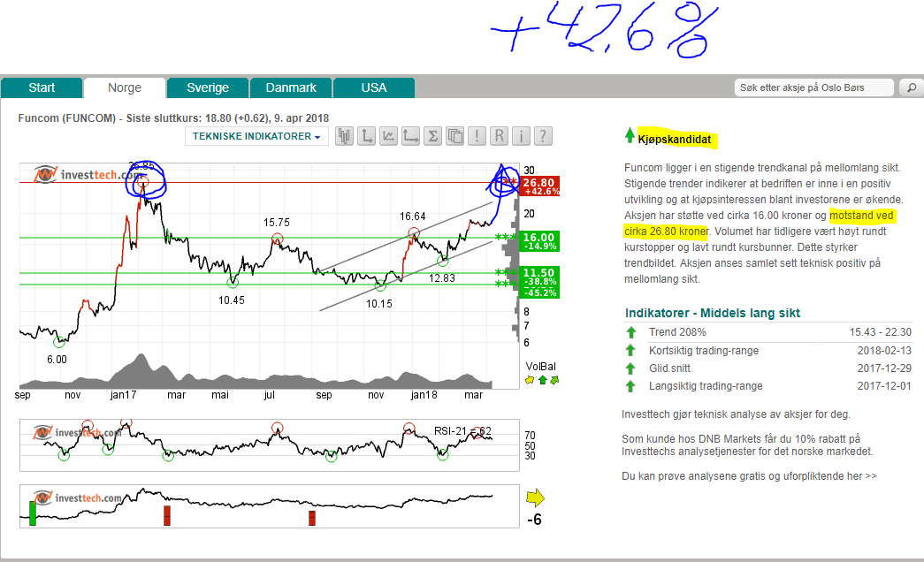924x562 pixels.
Task: Click the R toolbar icon
Action: pos(499,136)
